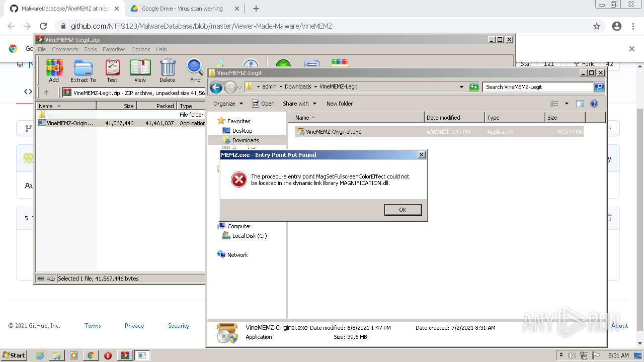644x362 pixels.
Task: Open the Chrome three-dot menu
Action: (633, 26)
